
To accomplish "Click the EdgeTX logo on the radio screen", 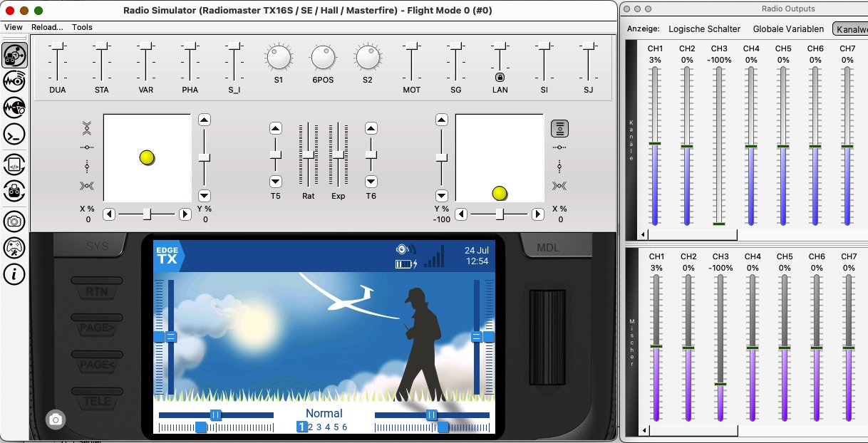I will (x=168, y=256).
